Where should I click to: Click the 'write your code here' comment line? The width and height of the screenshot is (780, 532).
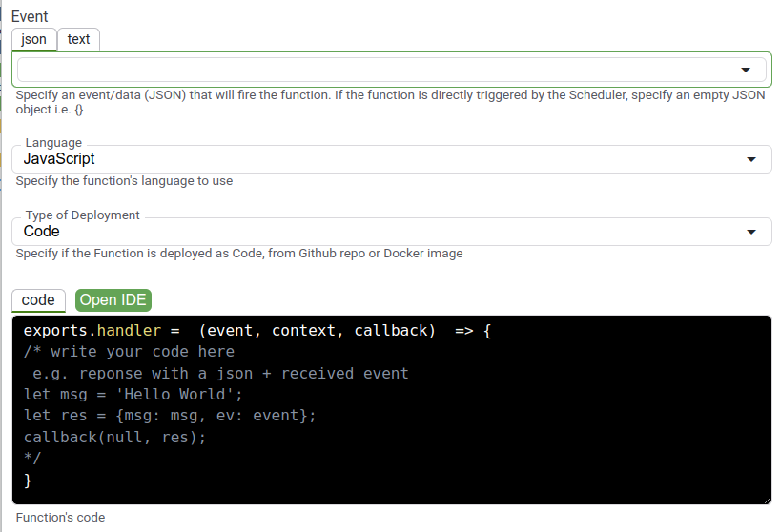point(129,352)
